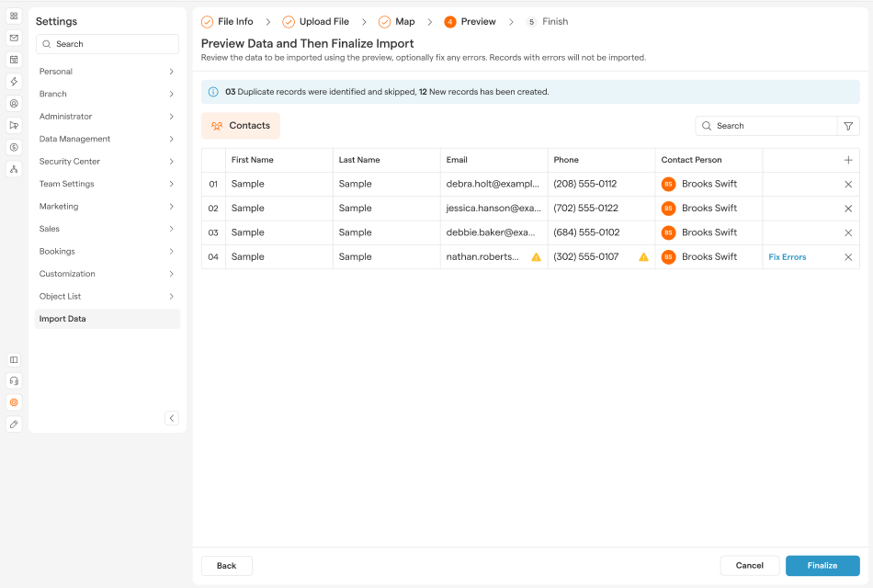Go to the Upload File step
Image resolution: width=873 pixels, height=588 pixels.
(x=315, y=22)
